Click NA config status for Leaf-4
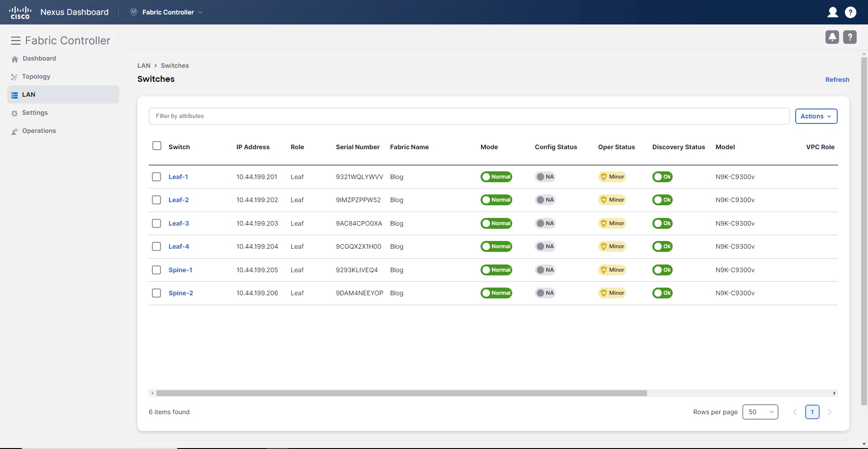This screenshot has width=868, height=449. 545,246
